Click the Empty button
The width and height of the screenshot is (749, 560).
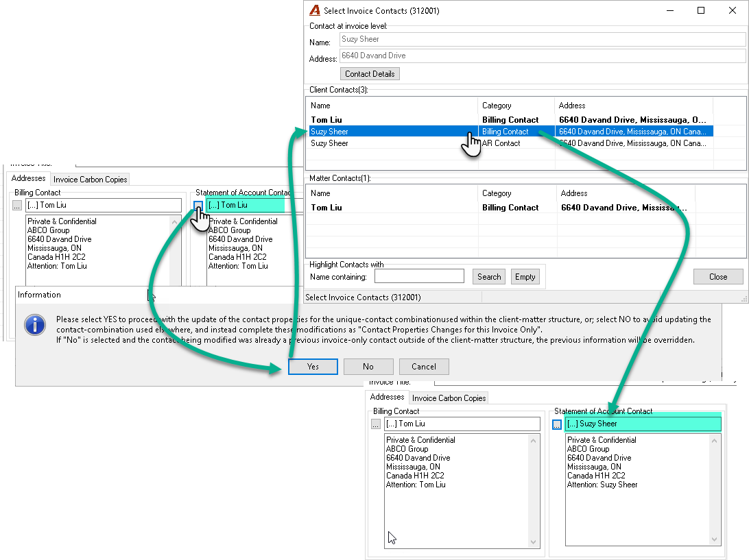pos(525,277)
